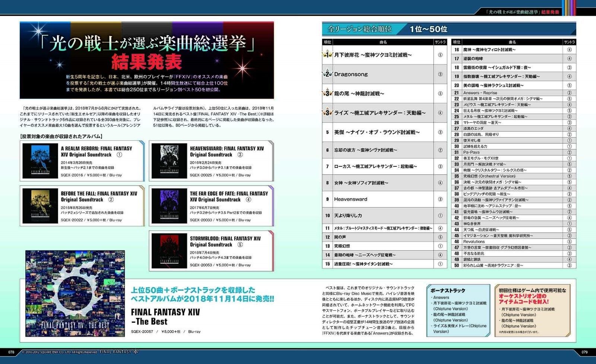Click the ボーナストラック box heading
This screenshot has height=364, width=596.
(448, 290)
